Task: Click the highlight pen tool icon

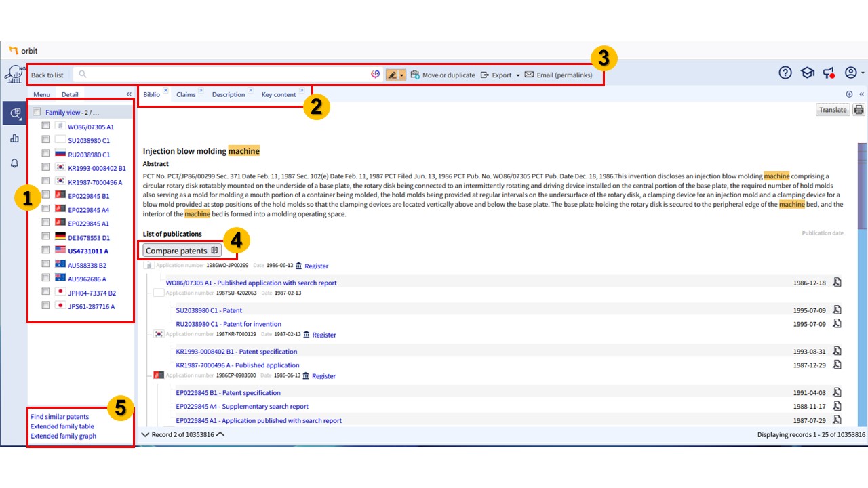Action: tap(392, 75)
